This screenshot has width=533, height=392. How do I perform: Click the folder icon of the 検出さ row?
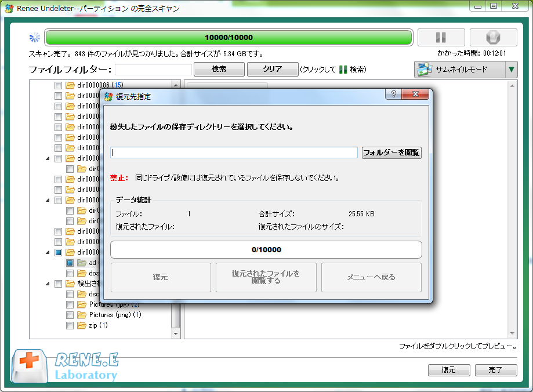click(x=70, y=284)
